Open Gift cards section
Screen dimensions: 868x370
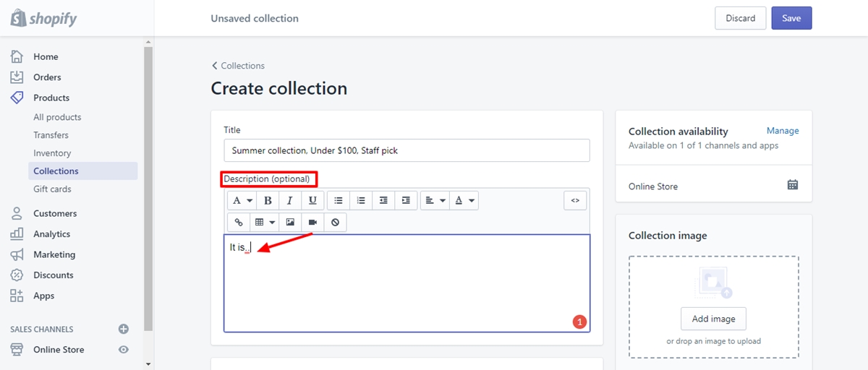click(52, 189)
